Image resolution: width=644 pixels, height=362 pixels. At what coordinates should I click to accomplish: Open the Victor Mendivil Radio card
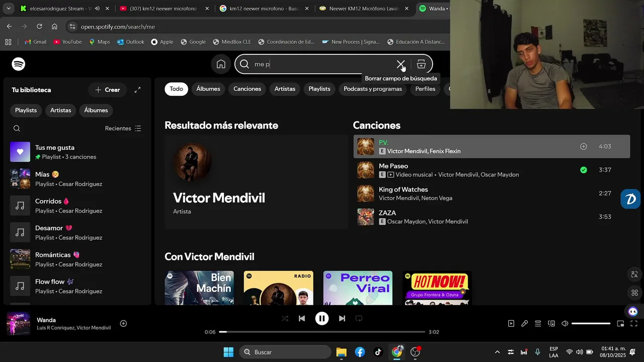(x=278, y=288)
